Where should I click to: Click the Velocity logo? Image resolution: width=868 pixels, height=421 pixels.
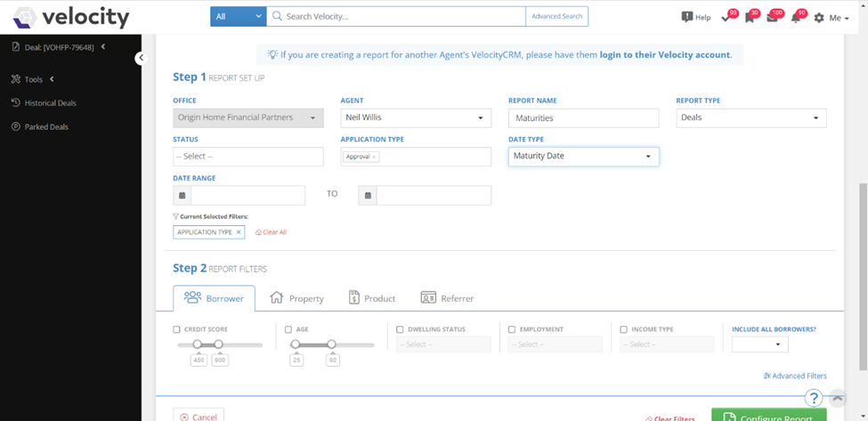click(x=71, y=17)
